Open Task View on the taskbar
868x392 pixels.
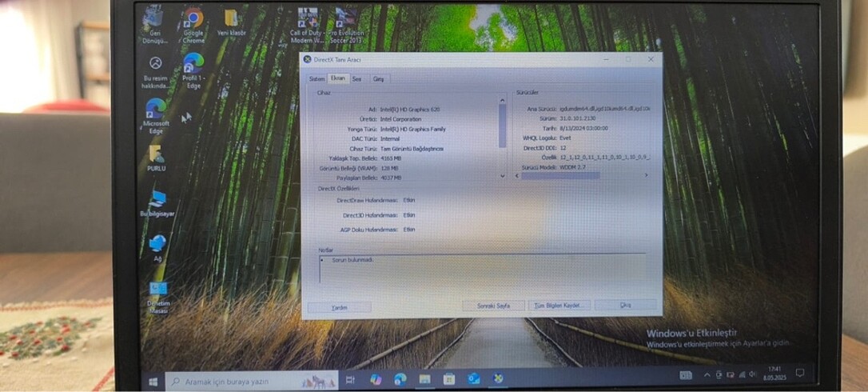click(350, 380)
